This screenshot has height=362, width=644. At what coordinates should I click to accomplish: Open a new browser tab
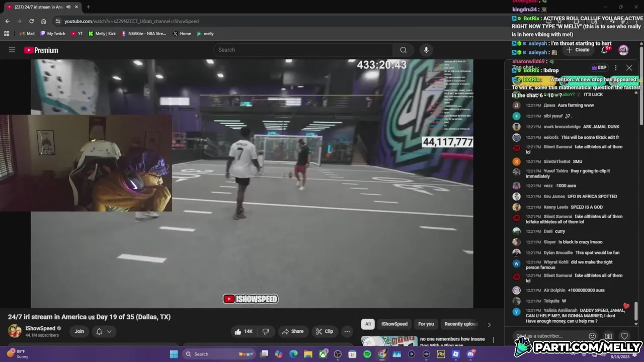click(x=88, y=7)
